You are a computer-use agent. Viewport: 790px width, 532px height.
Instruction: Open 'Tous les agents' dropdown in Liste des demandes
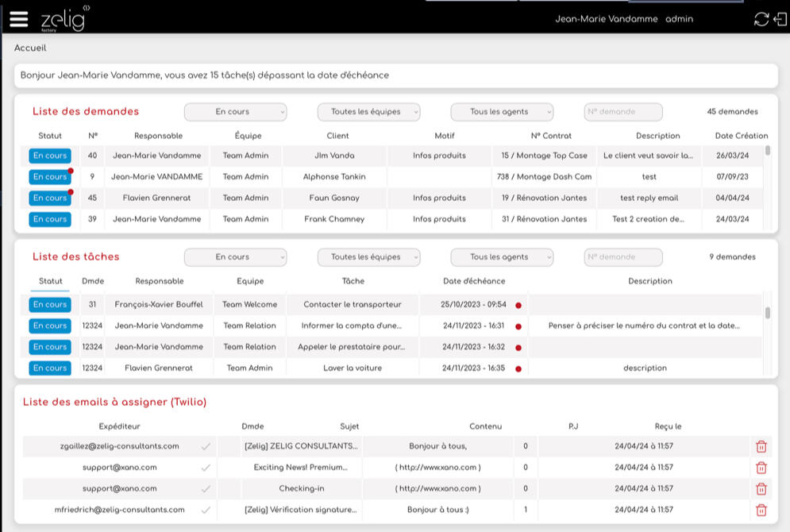[x=502, y=112]
